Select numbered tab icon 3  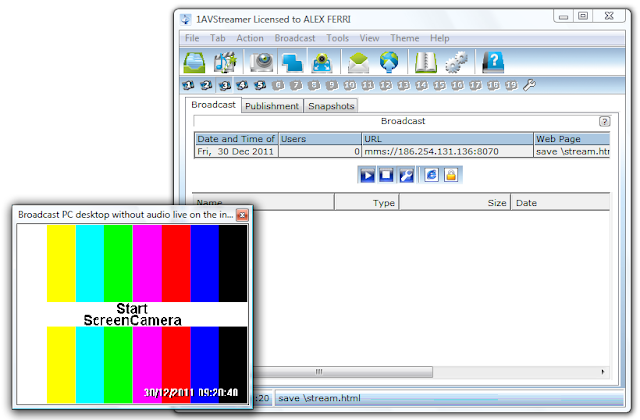tap(224, 85)
